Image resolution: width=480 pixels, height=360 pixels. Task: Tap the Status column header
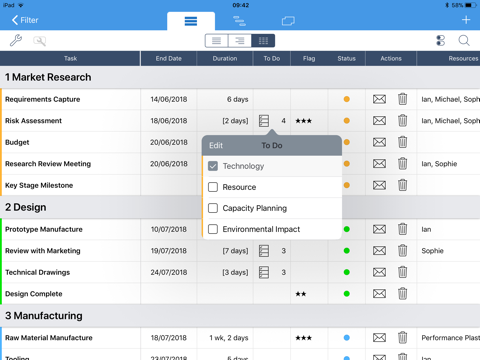[x=347, y=58]
